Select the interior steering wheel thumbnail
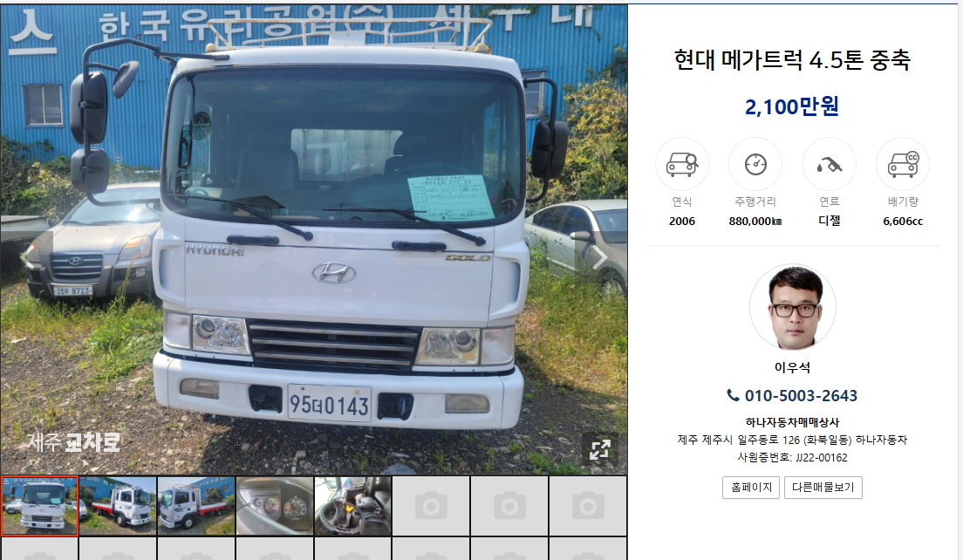The width and height of the screenshot is (963, 560). point(353,506)
